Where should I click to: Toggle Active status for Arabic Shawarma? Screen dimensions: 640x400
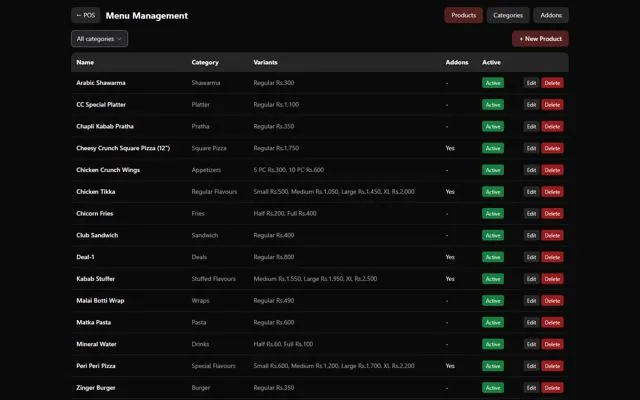tap(493, 83)
